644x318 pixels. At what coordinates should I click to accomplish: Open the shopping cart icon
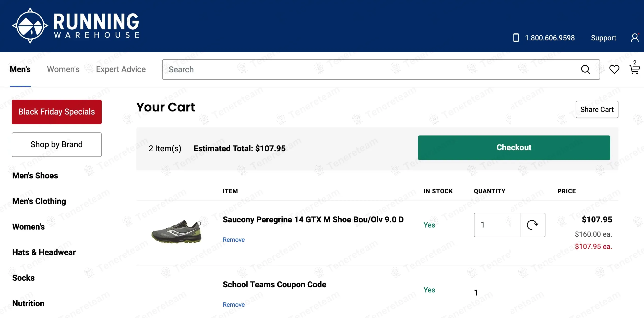click(635, 69)
